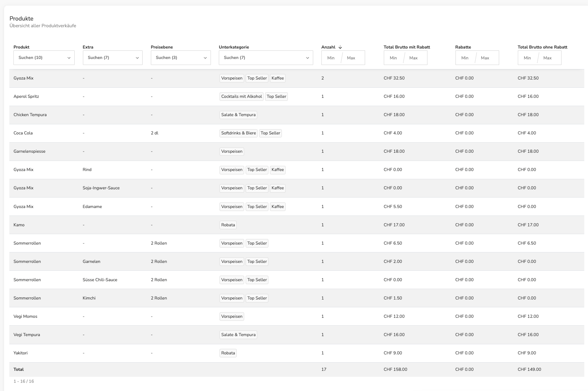Click the Produkt column header

click(x=21, y=47)
